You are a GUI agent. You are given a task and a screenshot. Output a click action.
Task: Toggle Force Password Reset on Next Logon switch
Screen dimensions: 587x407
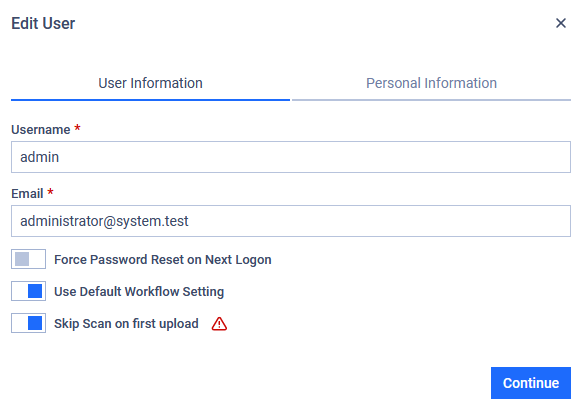[28, 259]
